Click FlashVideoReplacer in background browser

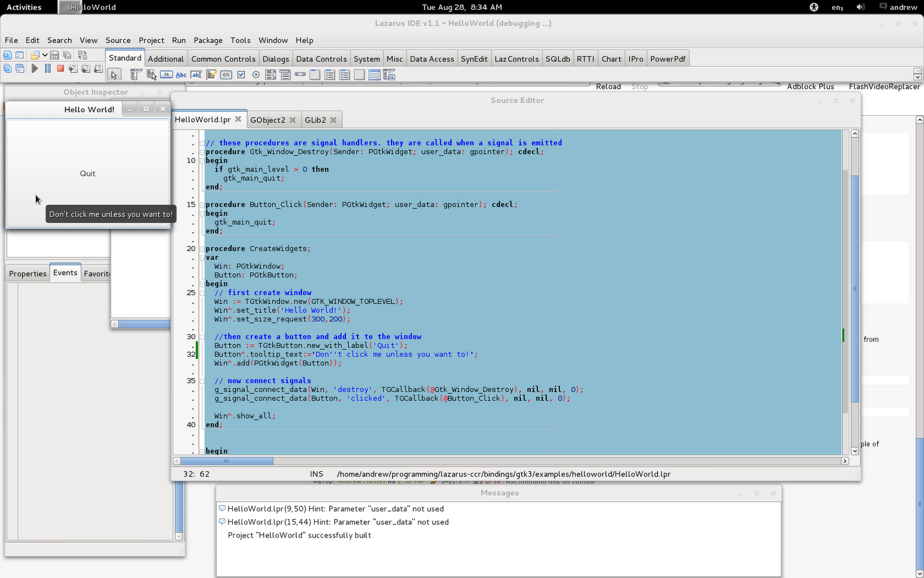click(x=884, y=87)
